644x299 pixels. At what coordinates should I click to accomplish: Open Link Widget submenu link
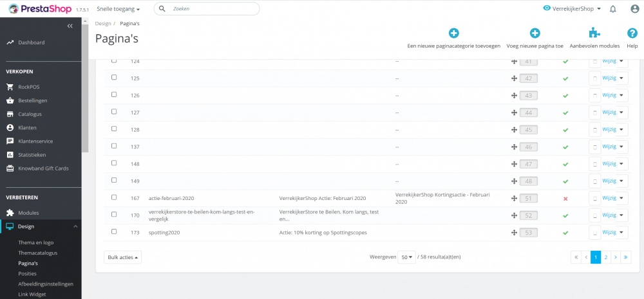tap(32, 294)
